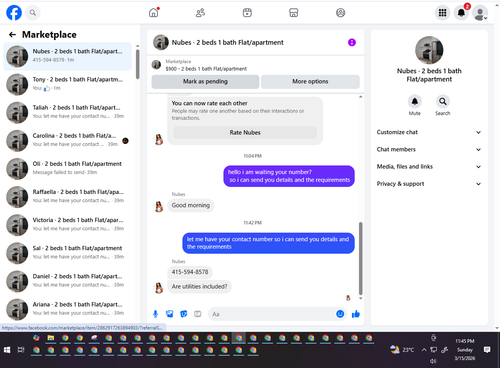Choose a sticker icon
Screen dimensions: 500x368
click(x=184, y=314)
